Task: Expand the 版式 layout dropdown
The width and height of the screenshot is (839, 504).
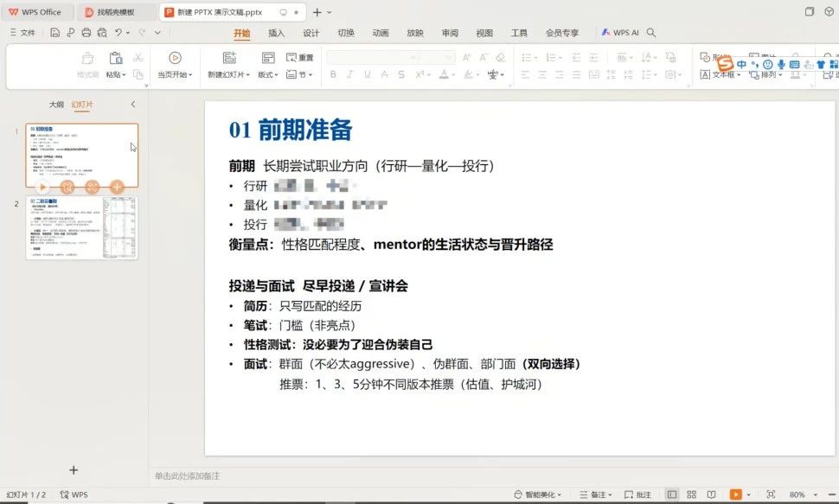Action: point(269,75)
